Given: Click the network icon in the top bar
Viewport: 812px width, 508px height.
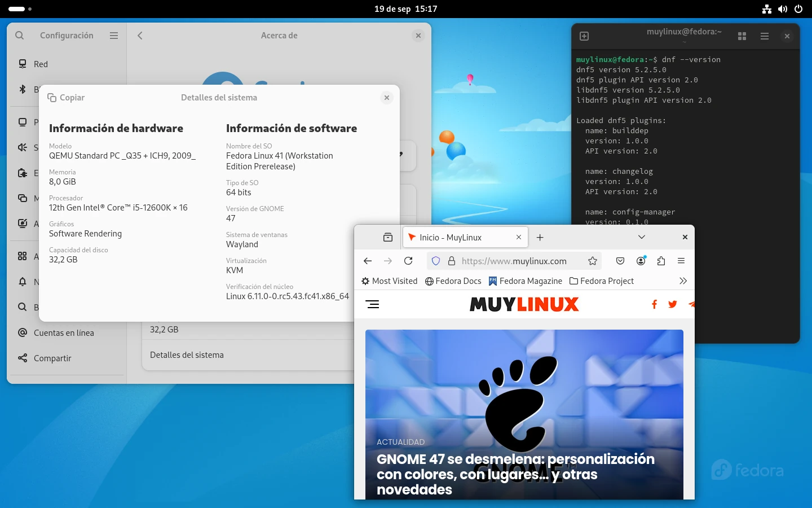Looking at the screenshot, I should (x=767, y=9).
